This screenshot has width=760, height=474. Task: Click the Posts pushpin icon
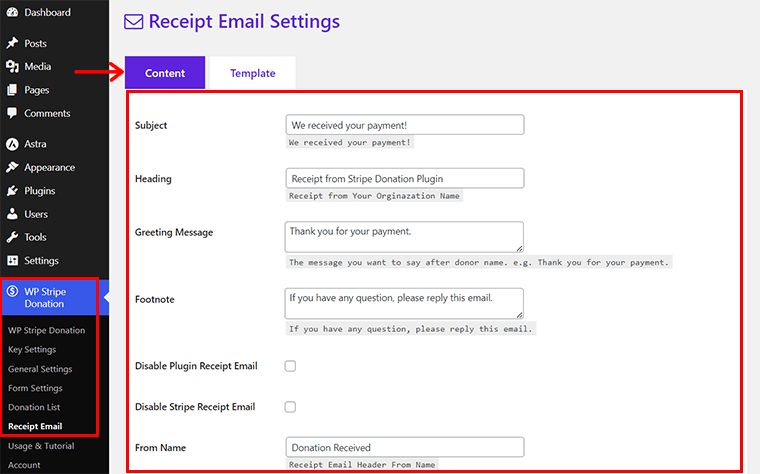pos(12,43)
